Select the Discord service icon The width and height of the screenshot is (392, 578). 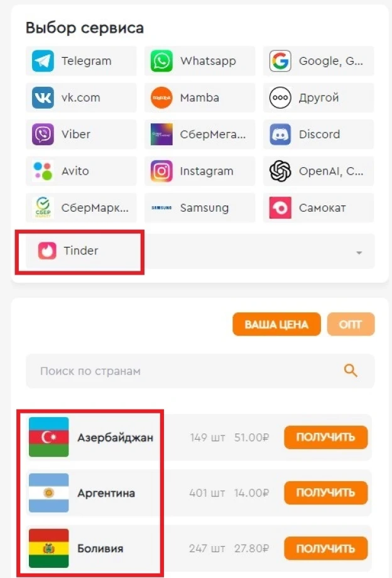[280, 134]
